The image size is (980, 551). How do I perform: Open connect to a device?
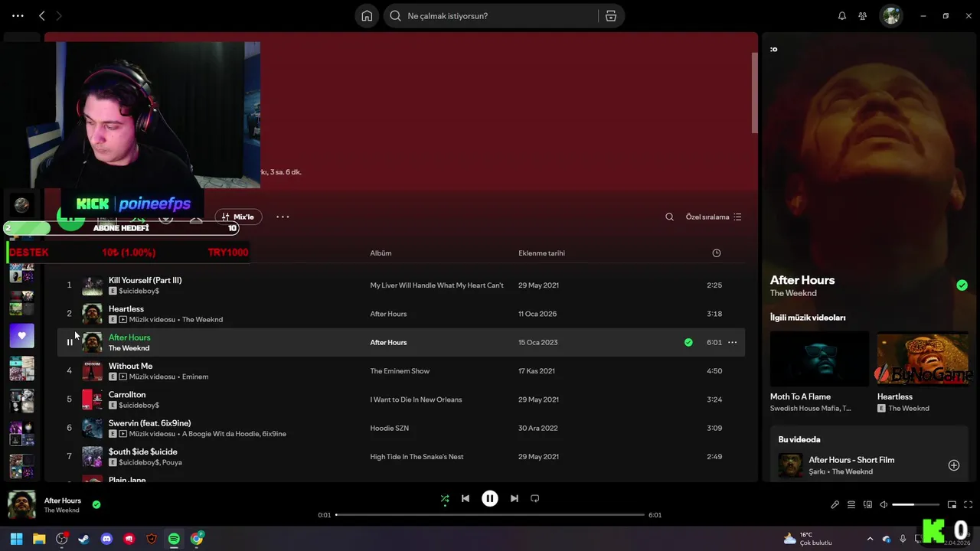click(867, 504)
